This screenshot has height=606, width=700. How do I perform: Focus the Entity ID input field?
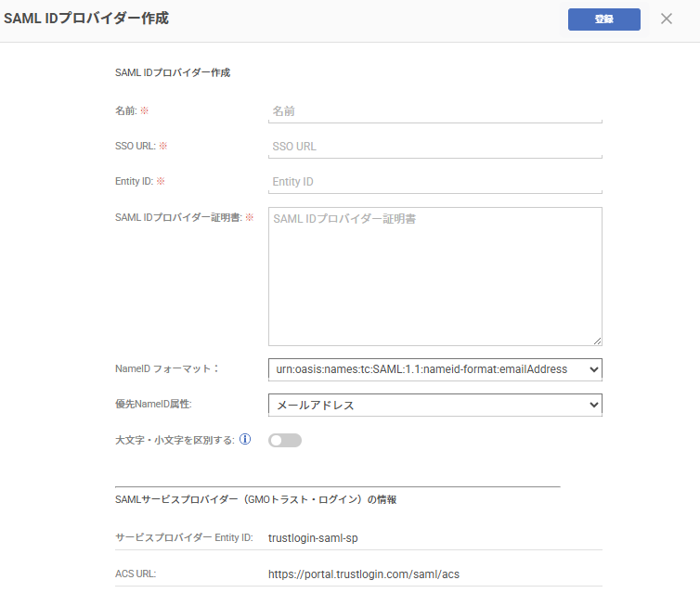click(x=434, y=182)
